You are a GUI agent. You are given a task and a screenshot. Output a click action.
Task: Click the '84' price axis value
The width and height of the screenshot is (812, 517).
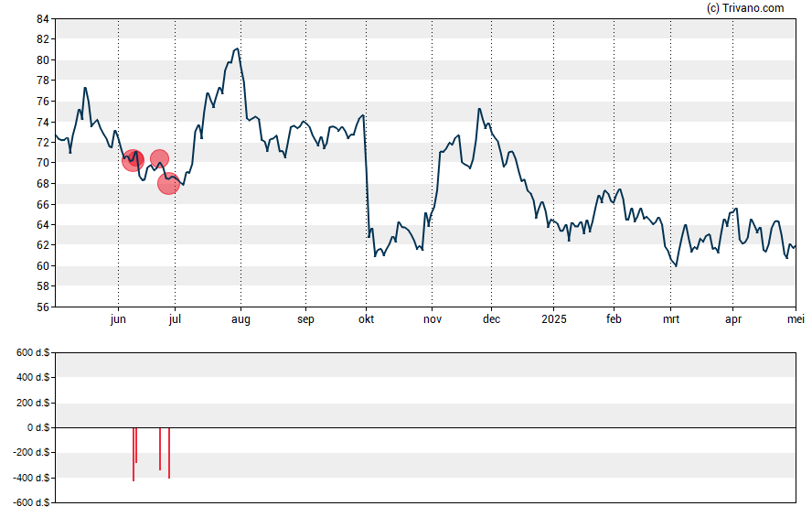(42, 19)
